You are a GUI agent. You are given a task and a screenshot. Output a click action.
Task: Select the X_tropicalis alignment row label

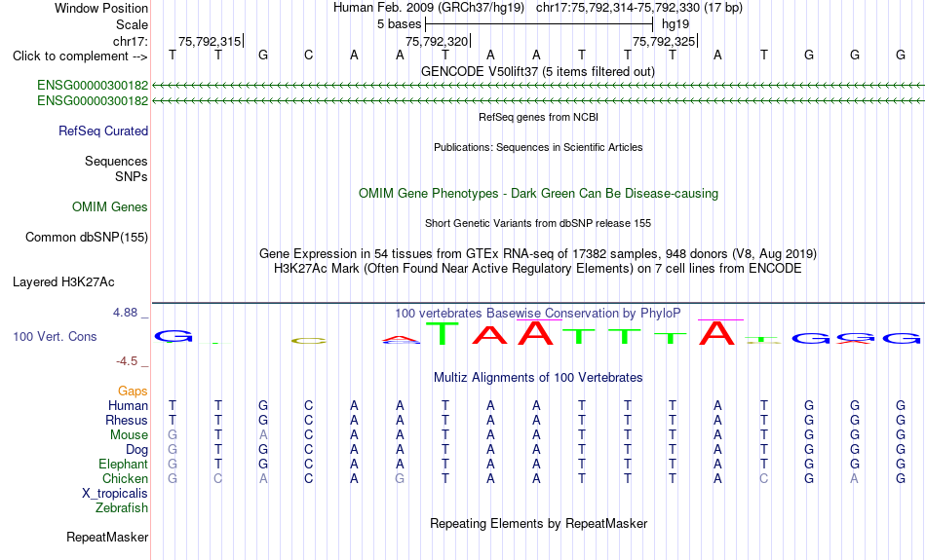click(115, 494)
